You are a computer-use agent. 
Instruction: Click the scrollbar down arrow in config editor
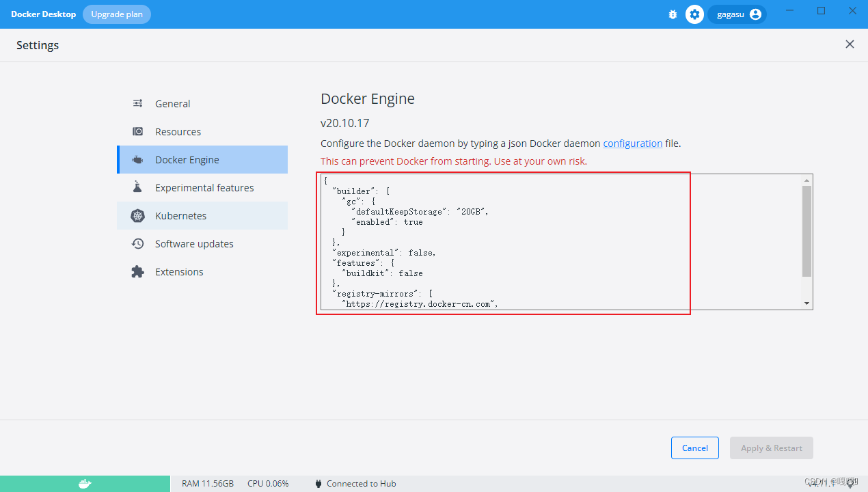click(x=806, y=303)
